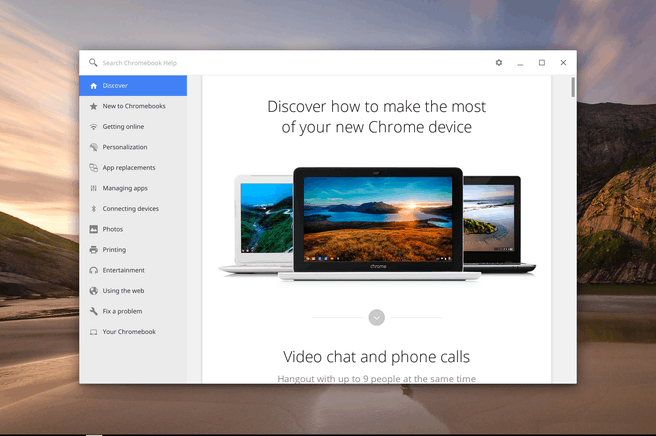
Task: Click the home icon beside Discover
Action: (x=93, y=86)
